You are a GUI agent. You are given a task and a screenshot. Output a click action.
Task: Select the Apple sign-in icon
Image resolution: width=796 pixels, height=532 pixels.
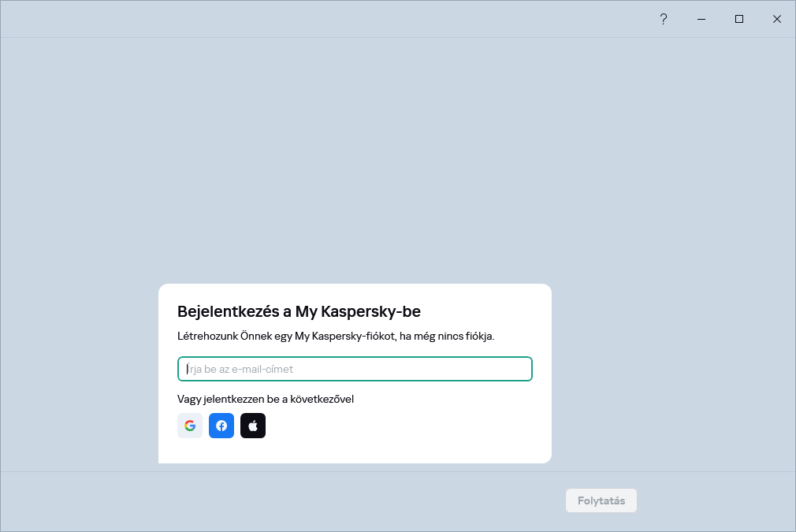coord(253,426)
